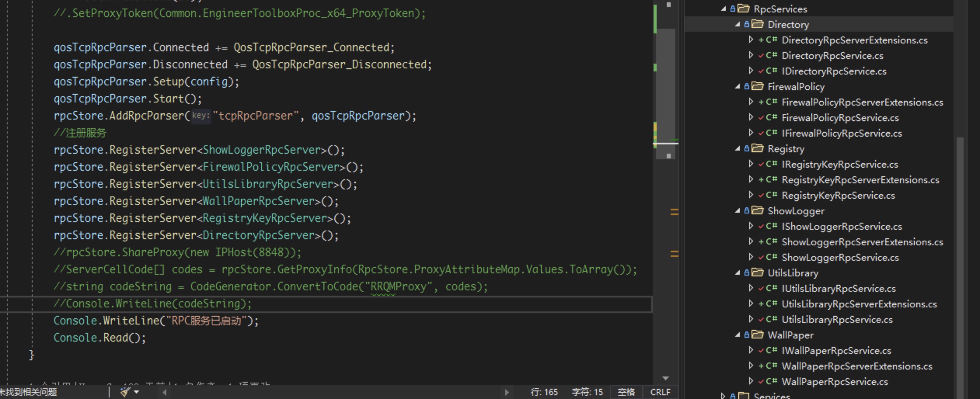The width and height of the screenshot is (980, 399).
Task: Collapse the RpcServices folder
Action: [724, 9]
